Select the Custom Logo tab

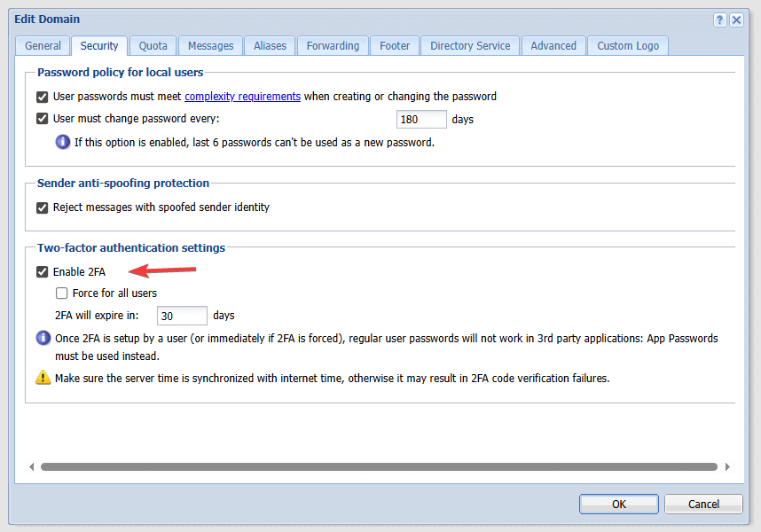627,46
